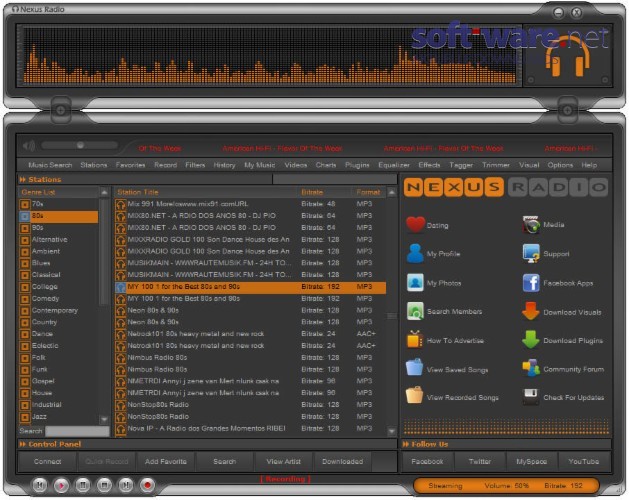Open the Tagger menu
Screen dimensions: 629x500
(x=461, y=165)
